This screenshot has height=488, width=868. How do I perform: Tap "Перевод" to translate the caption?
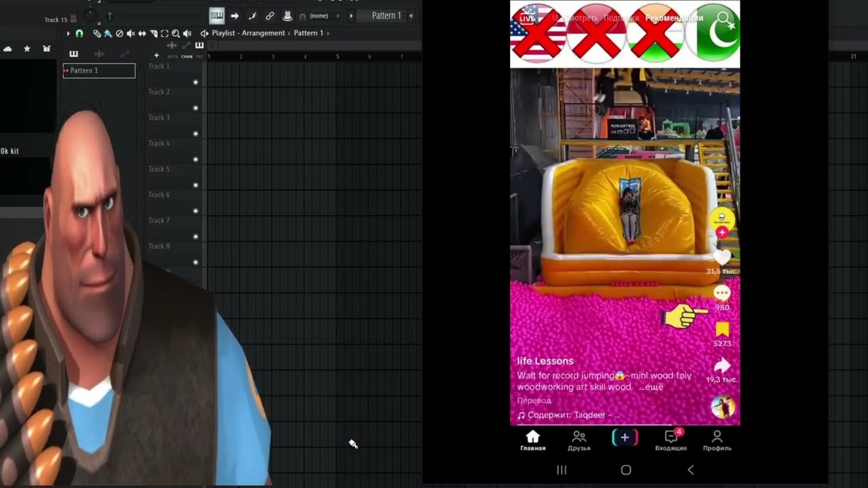coord(534,401)
